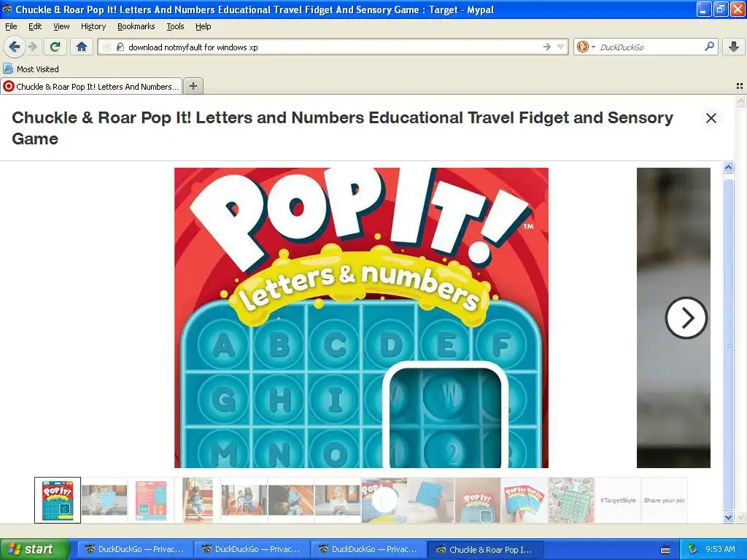The image size is (747, 560).
Task: Open the #TargetStyle thumbnail
Action: click(x=618, y=500)
